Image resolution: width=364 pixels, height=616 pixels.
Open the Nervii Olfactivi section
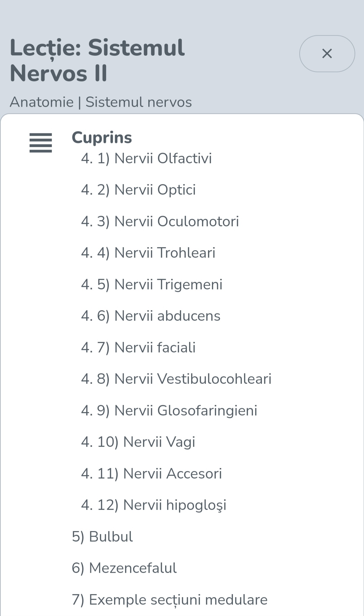pyautogui.click(x=146, y=158)
